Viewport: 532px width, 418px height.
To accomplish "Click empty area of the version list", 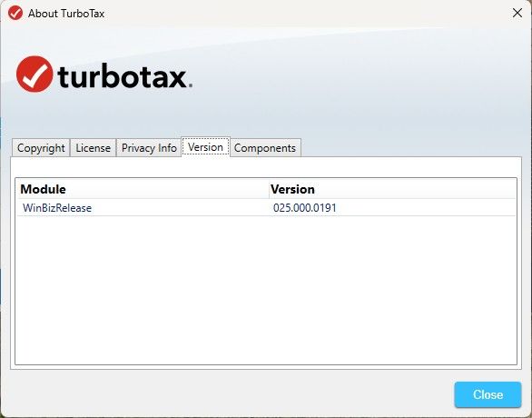I will [x=266, y=290].
